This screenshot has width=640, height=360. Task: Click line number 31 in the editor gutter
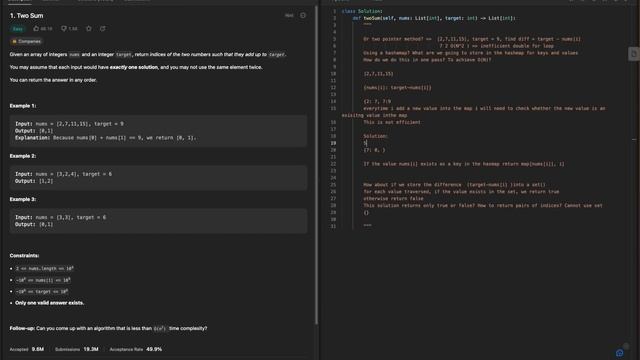tap(333, 226)
